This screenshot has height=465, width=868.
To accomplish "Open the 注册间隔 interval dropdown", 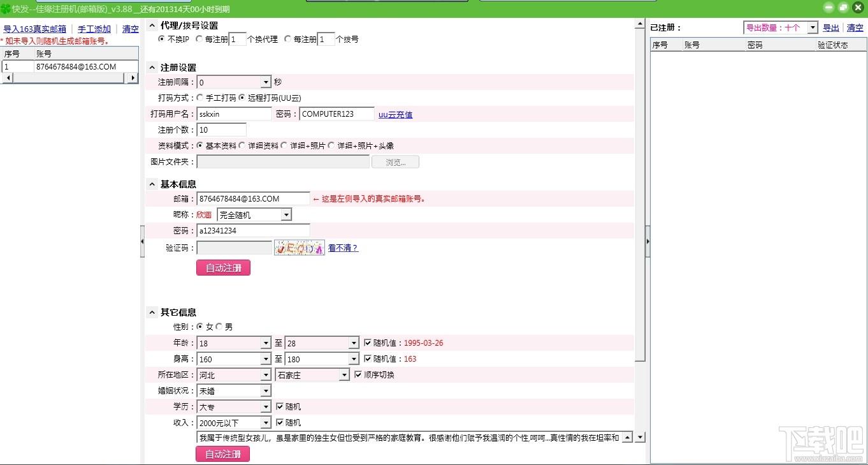I will 267,82.
